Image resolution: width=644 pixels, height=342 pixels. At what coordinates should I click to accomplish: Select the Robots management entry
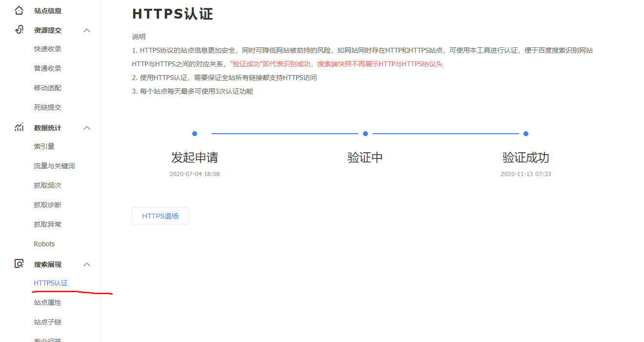tap(43, 243)
